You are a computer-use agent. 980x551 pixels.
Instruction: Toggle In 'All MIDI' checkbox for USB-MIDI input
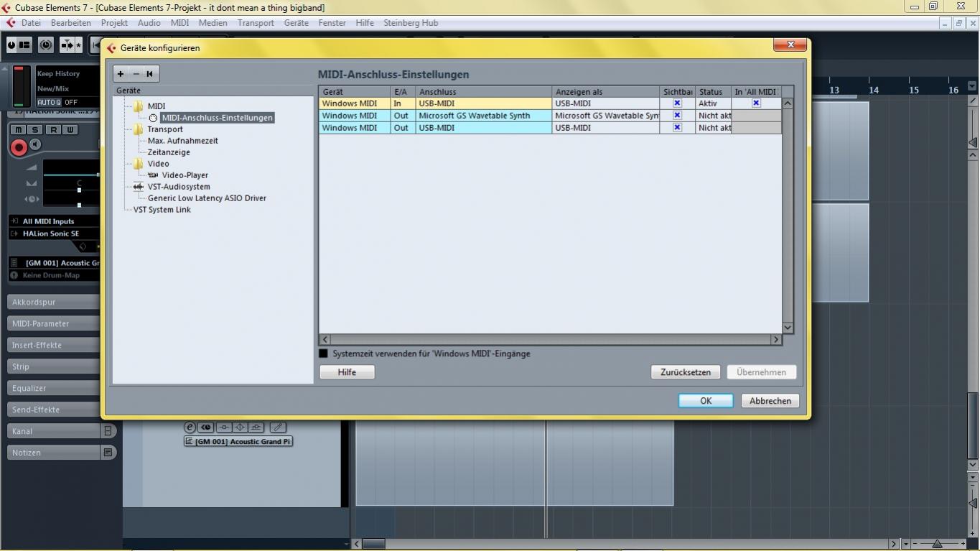pos(756,103)
